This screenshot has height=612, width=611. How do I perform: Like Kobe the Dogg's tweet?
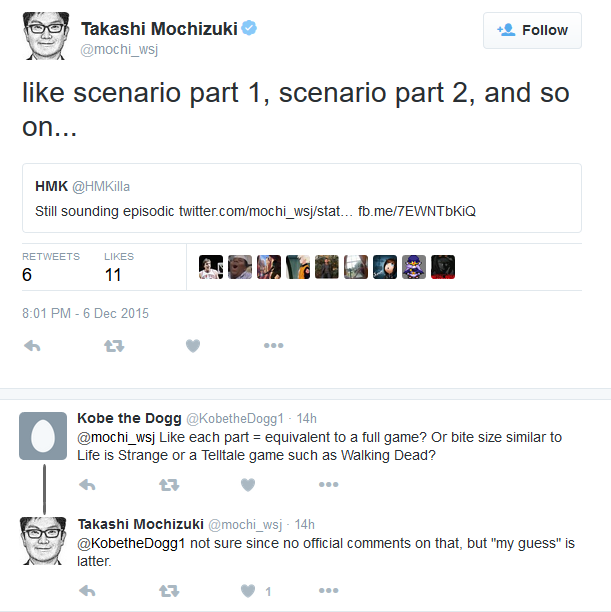tap(248, 485)
